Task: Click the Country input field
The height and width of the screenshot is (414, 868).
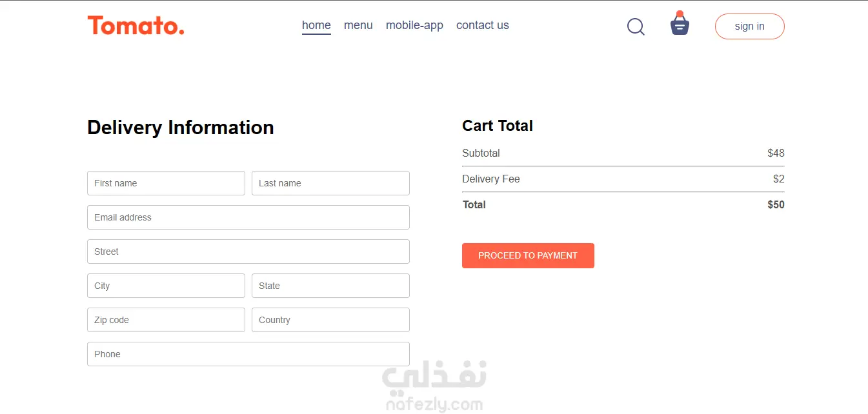Action: pyautogui.click(x=330, y=320)
